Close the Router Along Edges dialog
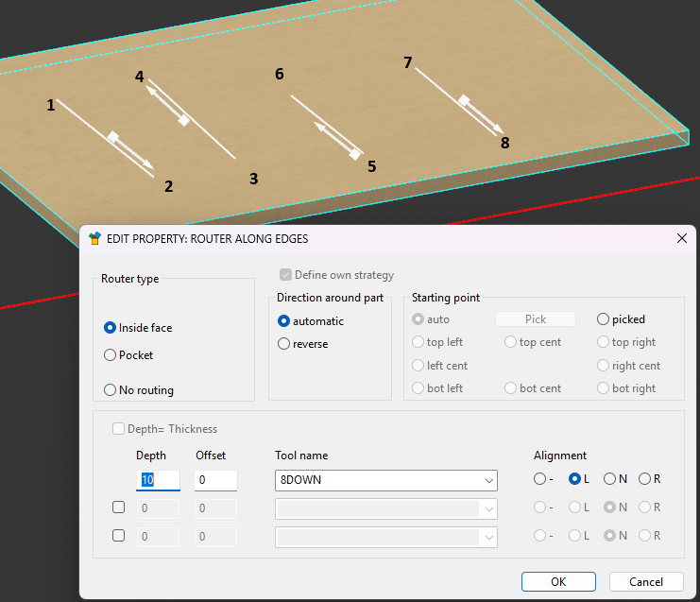Screen dimensions: 700x602 pyautogui.click(x=681, y=239)
